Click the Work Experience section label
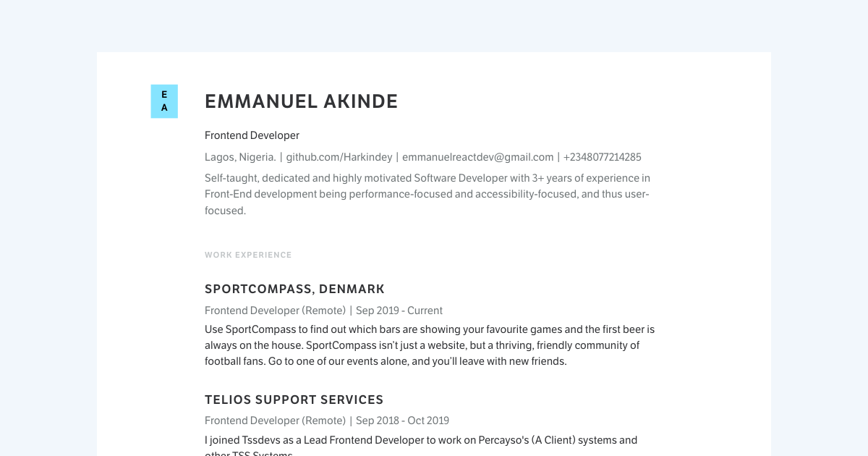The image size is (868, 456). click(248, 255)
